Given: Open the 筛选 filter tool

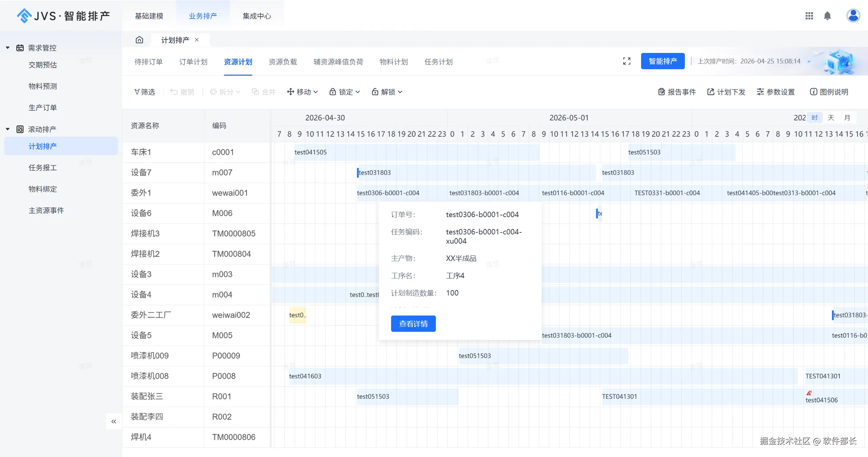Looking at the screenshot, I should click(x=145, y=92).
